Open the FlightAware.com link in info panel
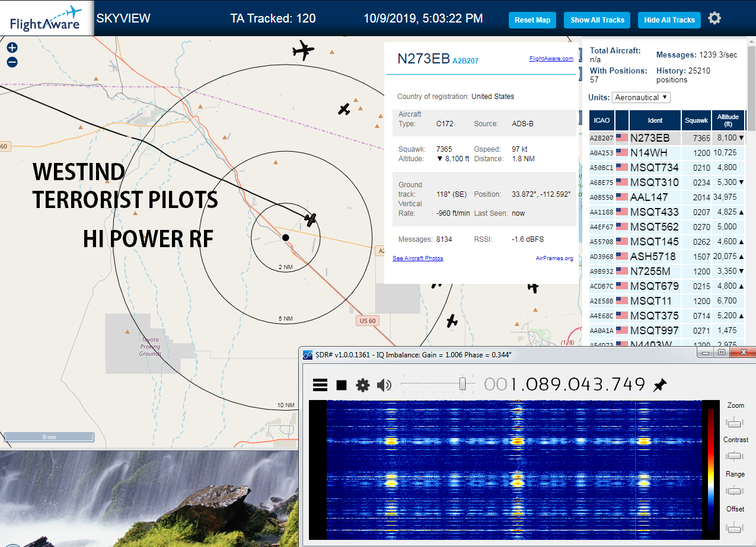 click(551, 58)
